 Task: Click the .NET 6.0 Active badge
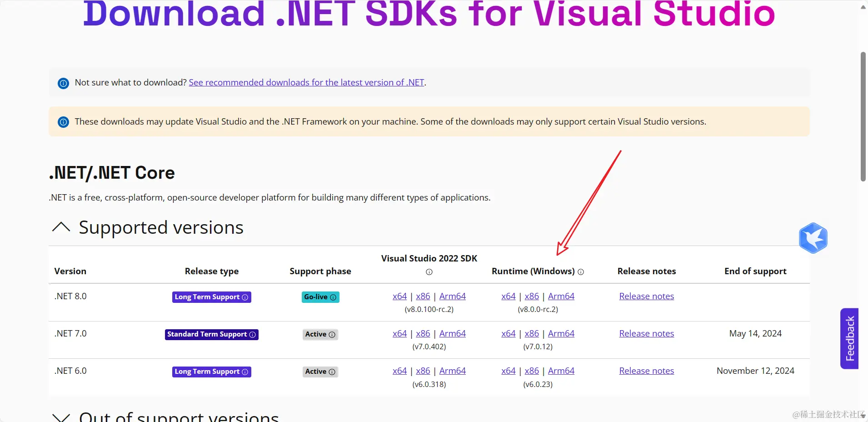pos(320,372)
